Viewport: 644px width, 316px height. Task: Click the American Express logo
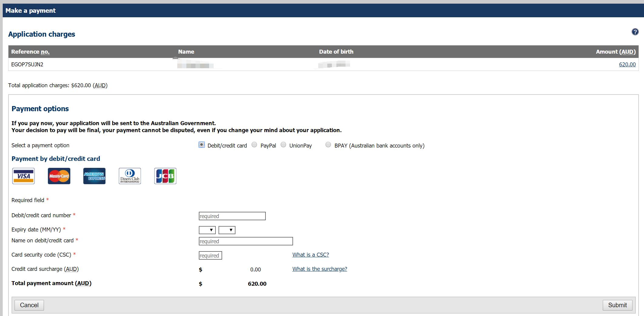click(94, 176)
